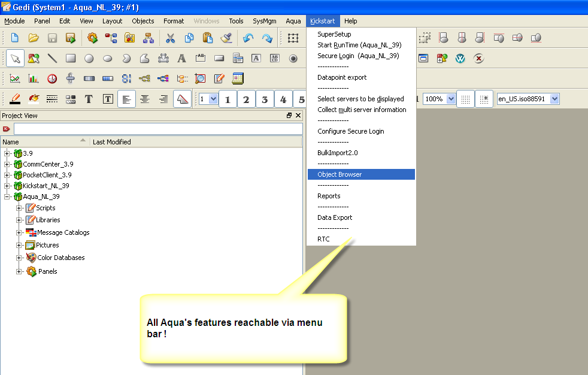The image size is (588, 375).
Task: Open the SysMgm menu
Action: click(265, 21)
